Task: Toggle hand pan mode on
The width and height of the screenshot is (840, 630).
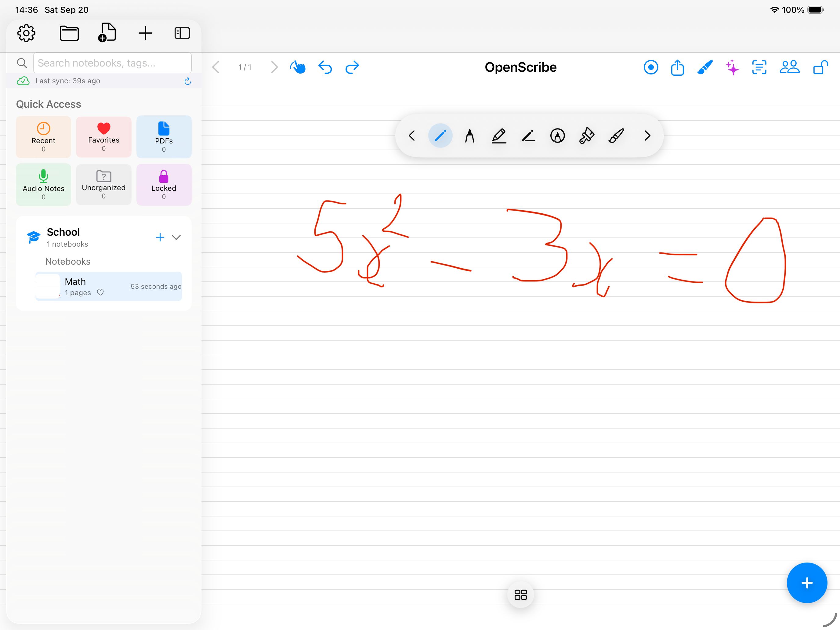Action: [298, 67]
